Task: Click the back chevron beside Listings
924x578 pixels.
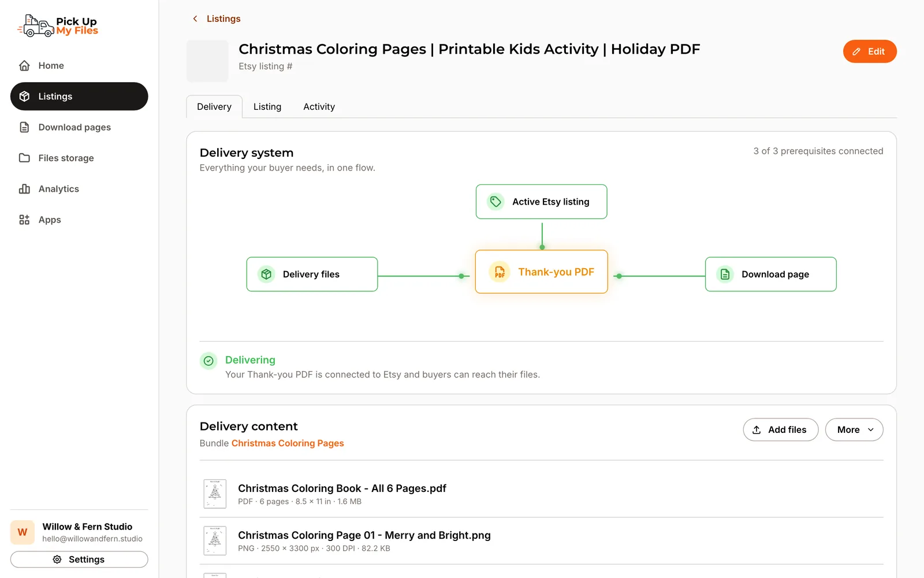Action: point(195,18)
